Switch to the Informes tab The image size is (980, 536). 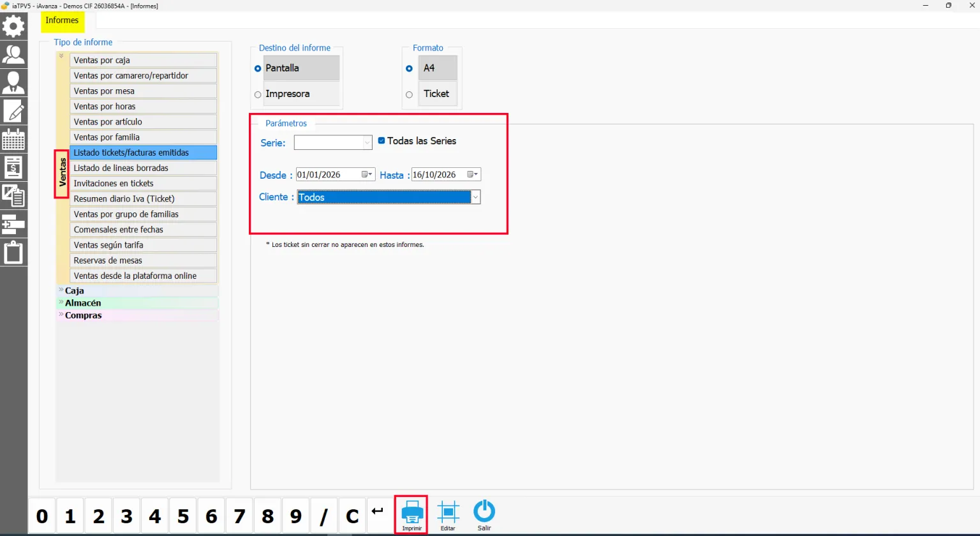(x=62, y=20)
